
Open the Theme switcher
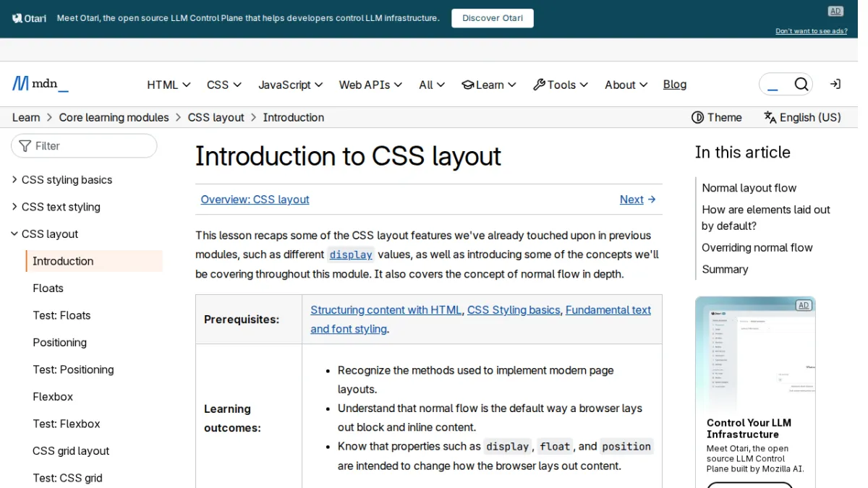click(717, 117)
